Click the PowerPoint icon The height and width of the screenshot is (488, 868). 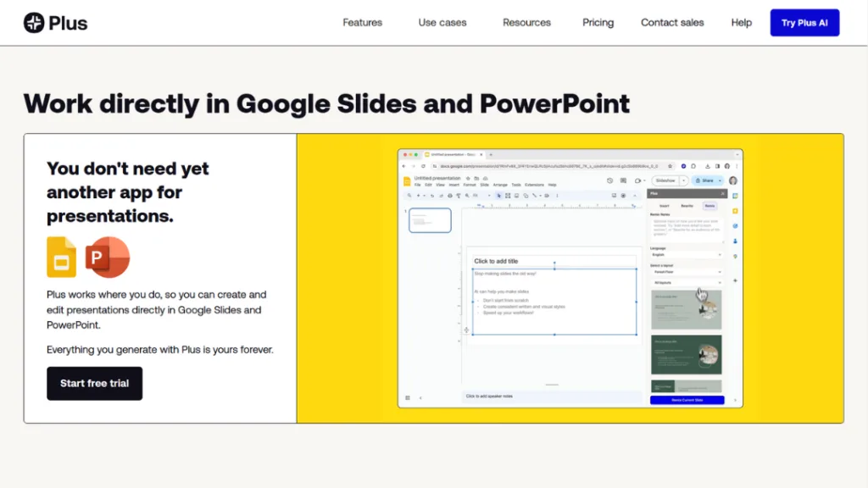[108, 258]
